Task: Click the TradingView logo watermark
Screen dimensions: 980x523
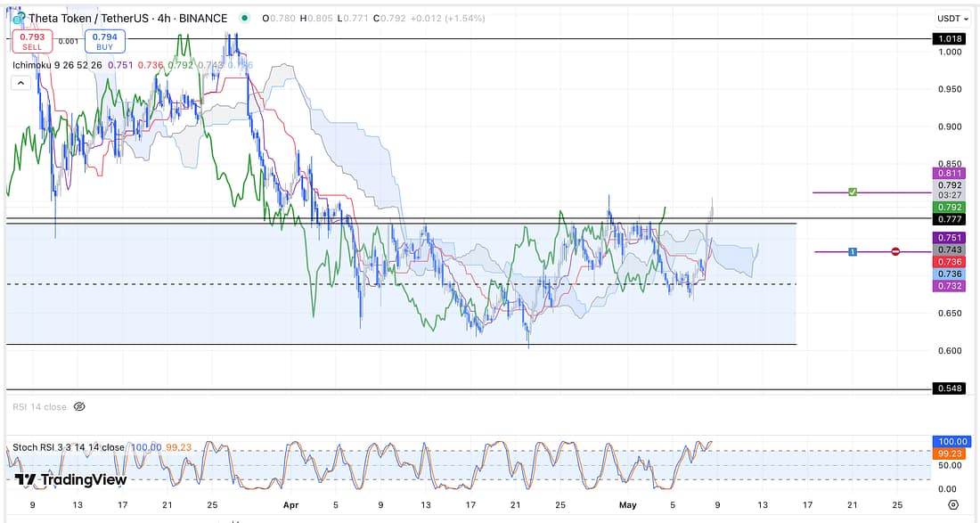Action: coord(70,479)
